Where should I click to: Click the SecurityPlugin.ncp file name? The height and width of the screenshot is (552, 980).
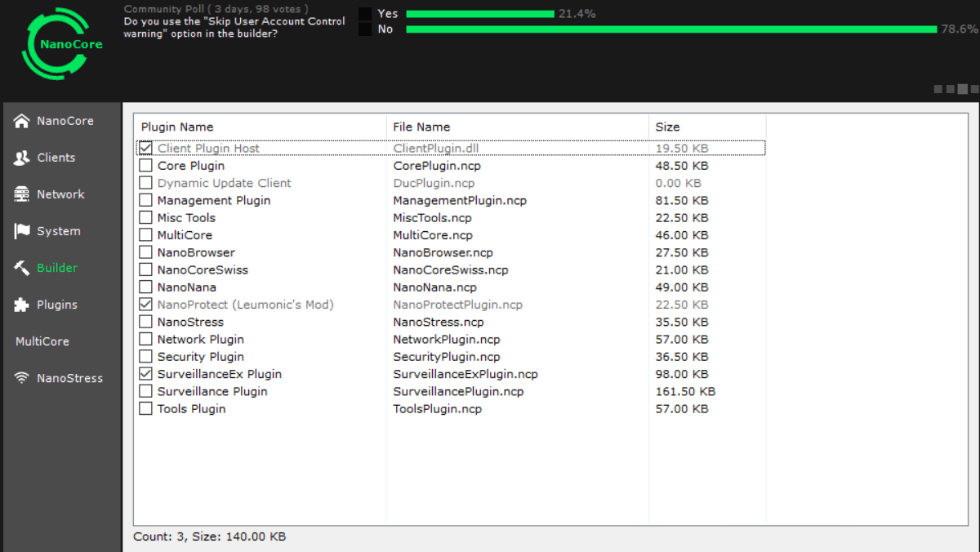click(446, 356)
